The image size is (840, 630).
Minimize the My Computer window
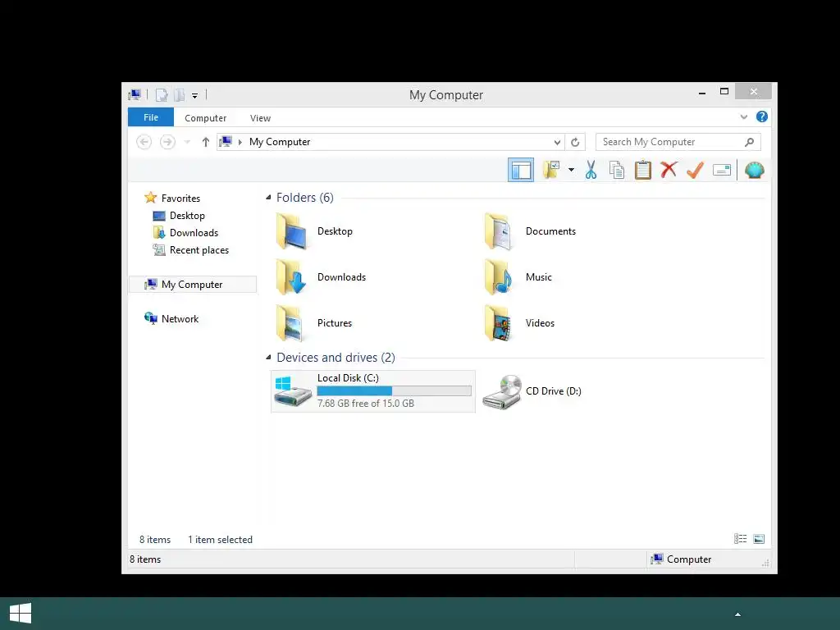tap(702, 93)
